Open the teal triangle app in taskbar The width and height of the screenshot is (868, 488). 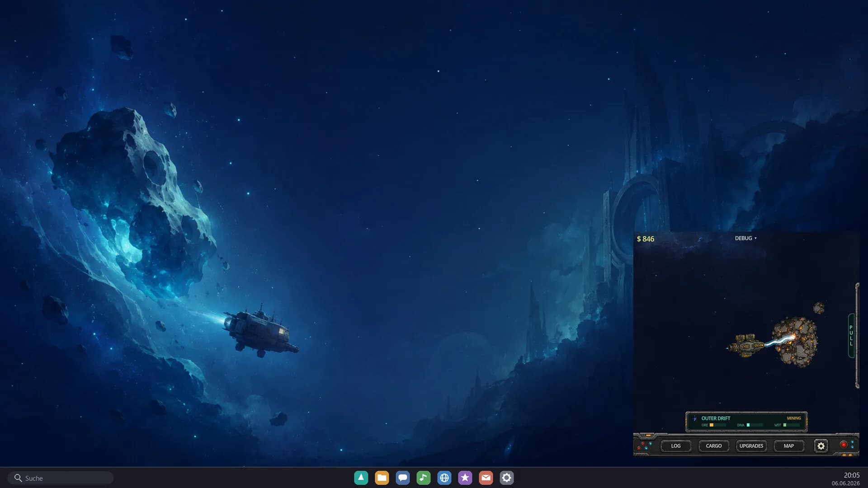[x=361, y=478]
